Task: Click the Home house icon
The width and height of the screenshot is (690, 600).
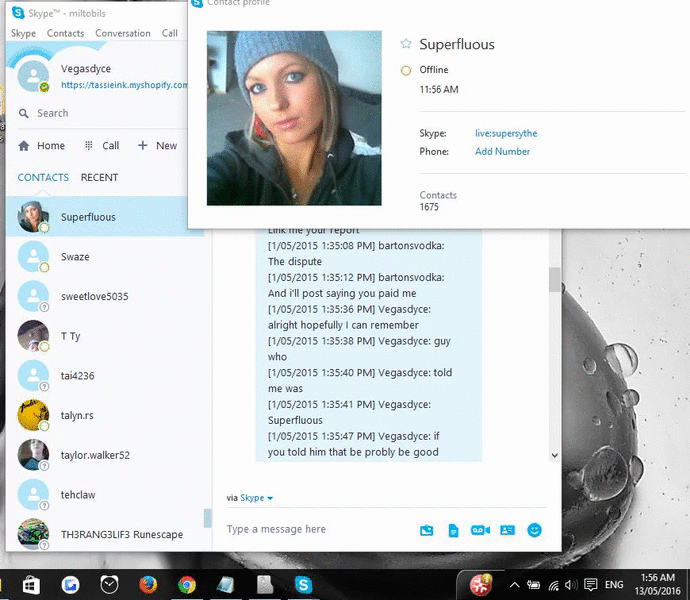Action: click(24, 146)
